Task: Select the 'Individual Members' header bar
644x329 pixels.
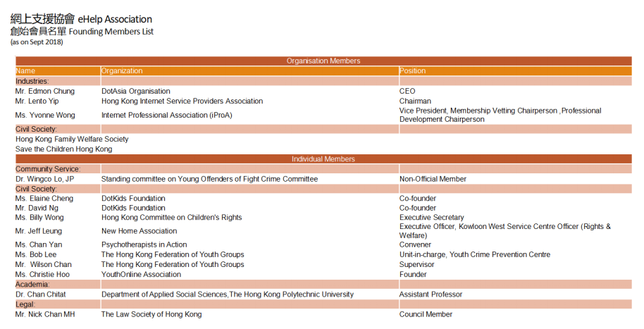Action: tap(323, 159)
